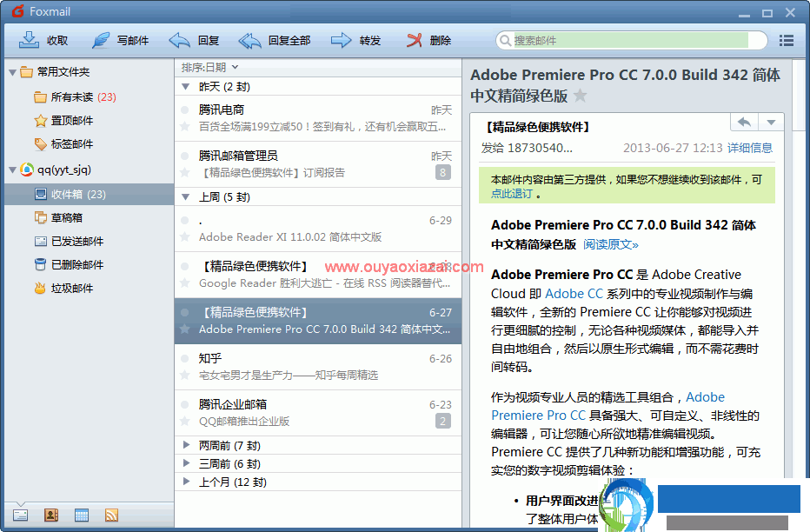Open 已发送邮件 sent folder
Screen dimensions: 810x532
click(x=69, y=241)
